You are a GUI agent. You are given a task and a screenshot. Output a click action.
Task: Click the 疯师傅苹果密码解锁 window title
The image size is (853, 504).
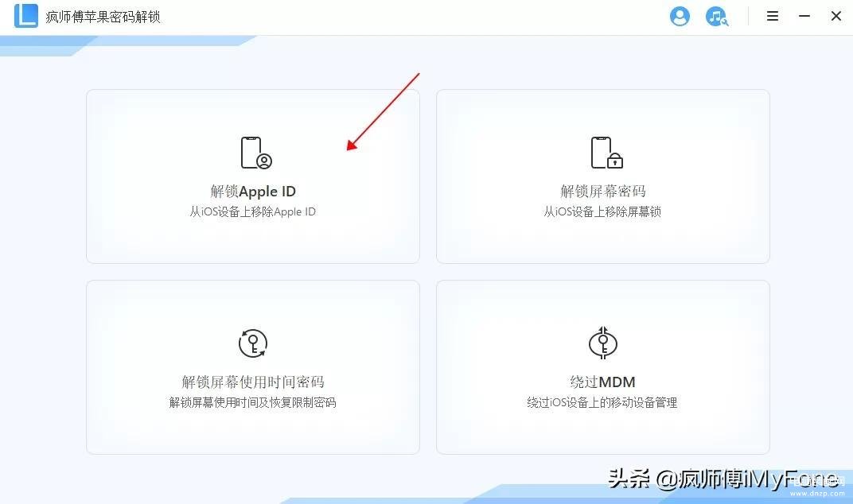103,17
